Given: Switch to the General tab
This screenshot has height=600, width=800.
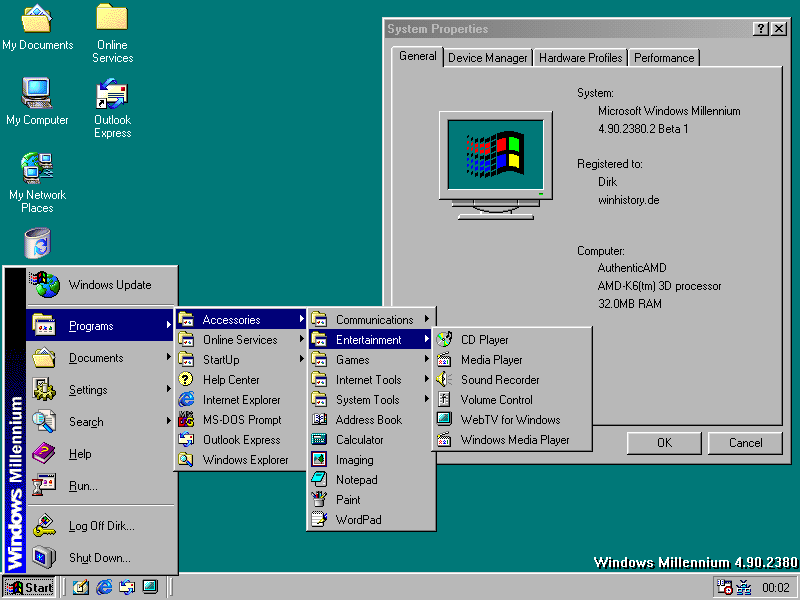Looking at the screenshot, I should (x=417, y=56).
